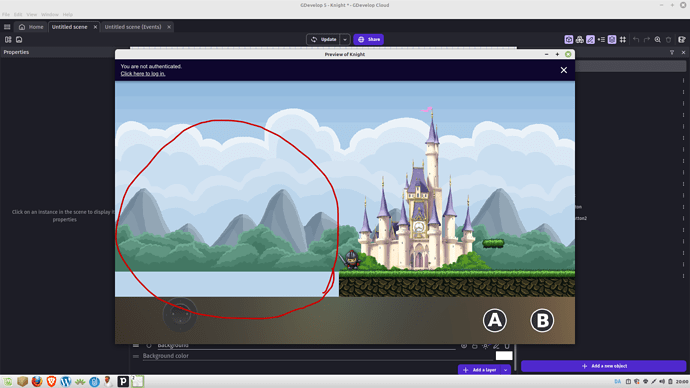Click the 'Click here to log in' link
Viewport: 690px width, 388px height.
coord(143,74)
